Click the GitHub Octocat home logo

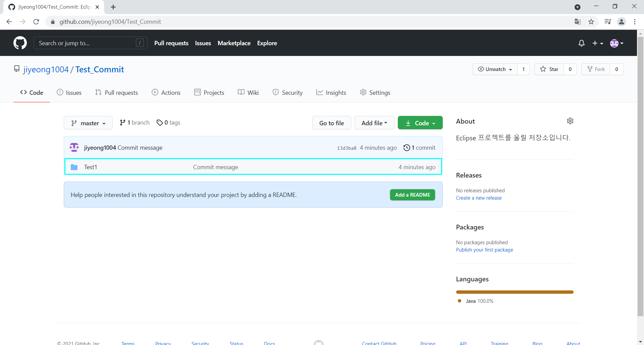[20, 43]
